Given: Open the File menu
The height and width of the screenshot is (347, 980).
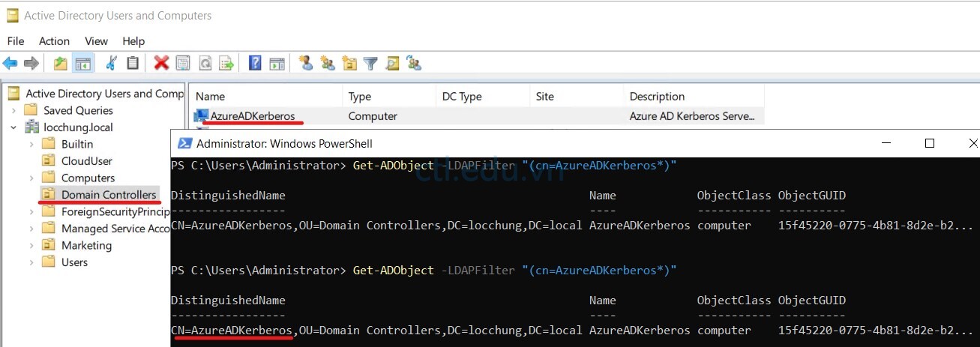Looking at the screenshot, I should pos(16,41).
